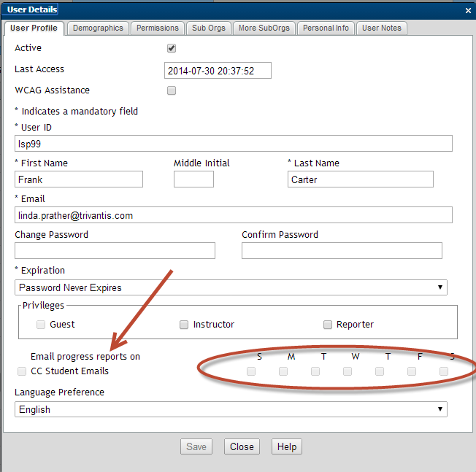Check the Instructor privilege checkbox
Image resolution: width=476 pixels, height=472 pixels.
pos(184,325)
